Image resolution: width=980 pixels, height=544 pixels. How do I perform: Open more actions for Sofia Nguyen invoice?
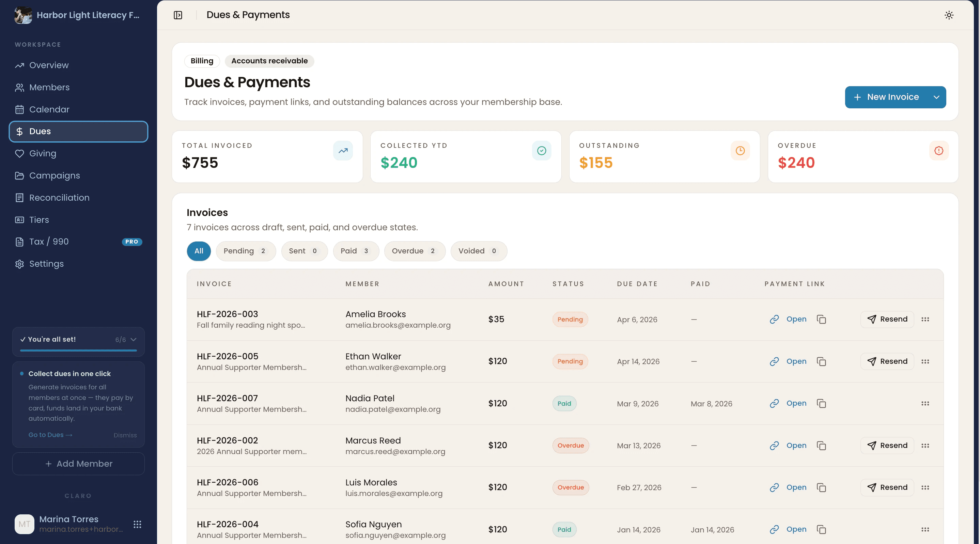point(925,530)
